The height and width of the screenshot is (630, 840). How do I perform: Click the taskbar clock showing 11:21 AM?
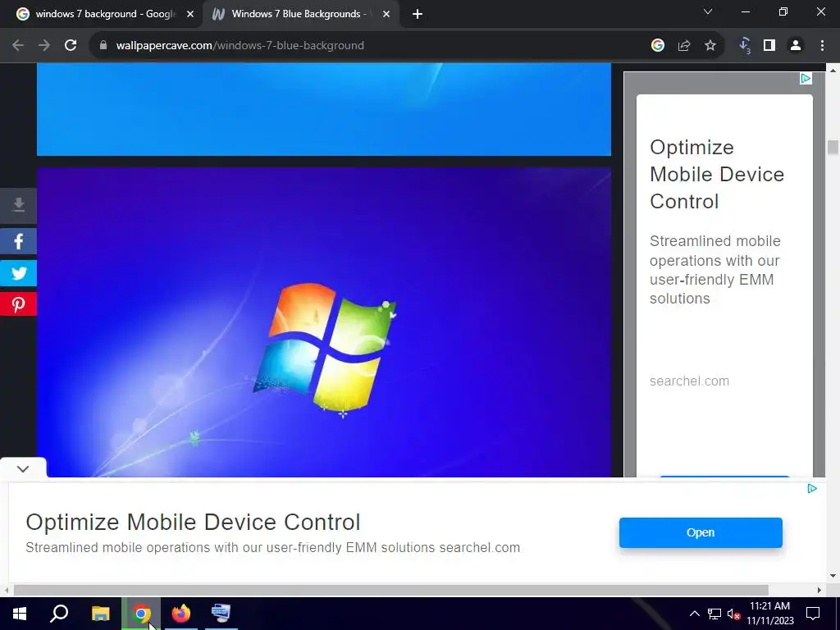coord(769,614)
